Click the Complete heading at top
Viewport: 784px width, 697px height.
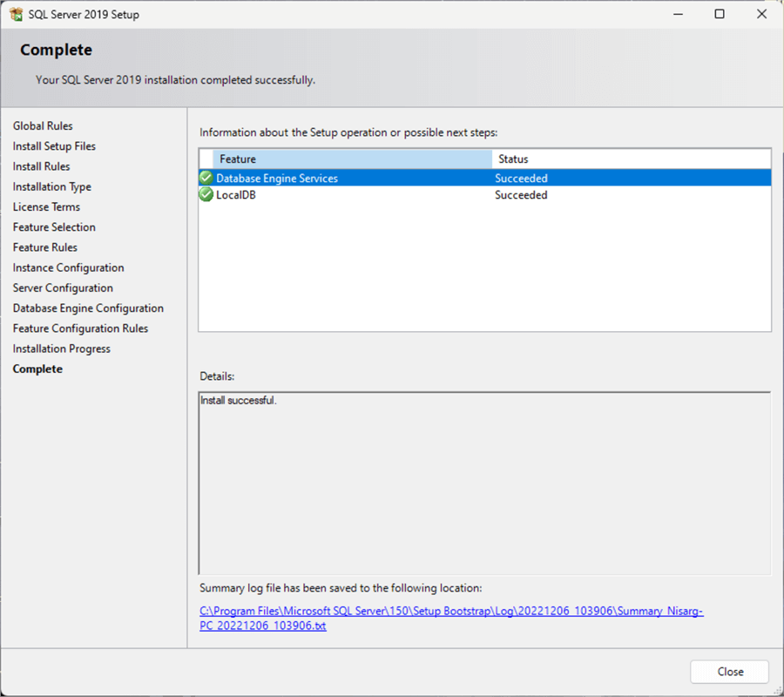coord(56,50)
